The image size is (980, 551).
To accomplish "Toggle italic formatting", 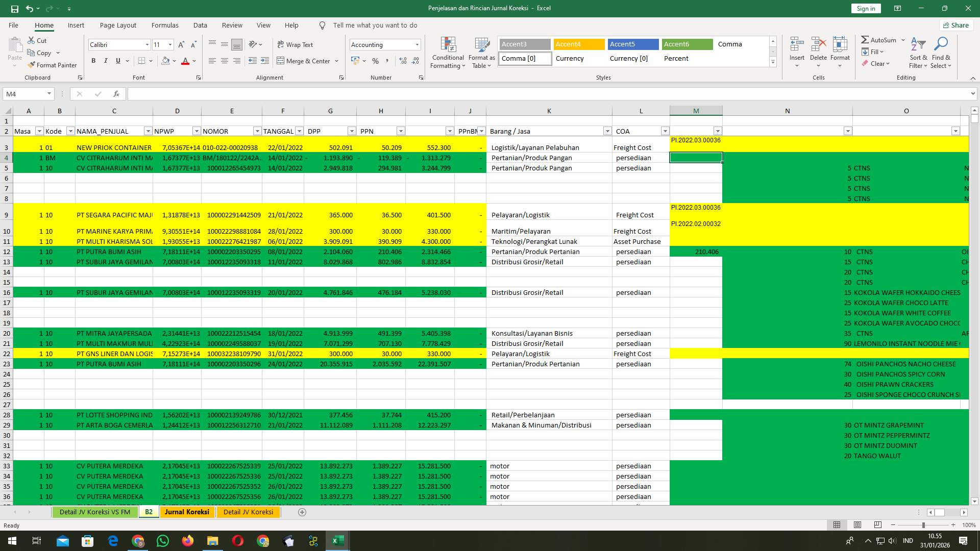I will (106, 60).
